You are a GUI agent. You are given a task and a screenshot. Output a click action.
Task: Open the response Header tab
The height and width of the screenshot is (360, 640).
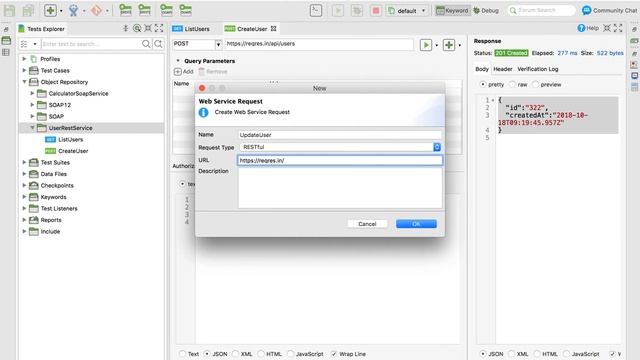click(x=502, y=69)
